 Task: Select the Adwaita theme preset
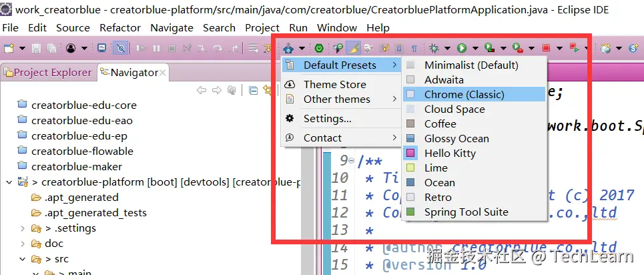[474, 79]
